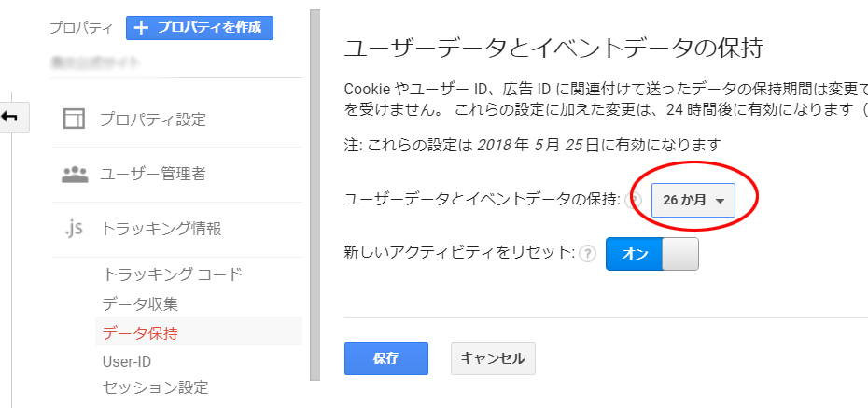Click the property settings layout icon
Viewport: 868px width, 408px height.
click(74, 119)
